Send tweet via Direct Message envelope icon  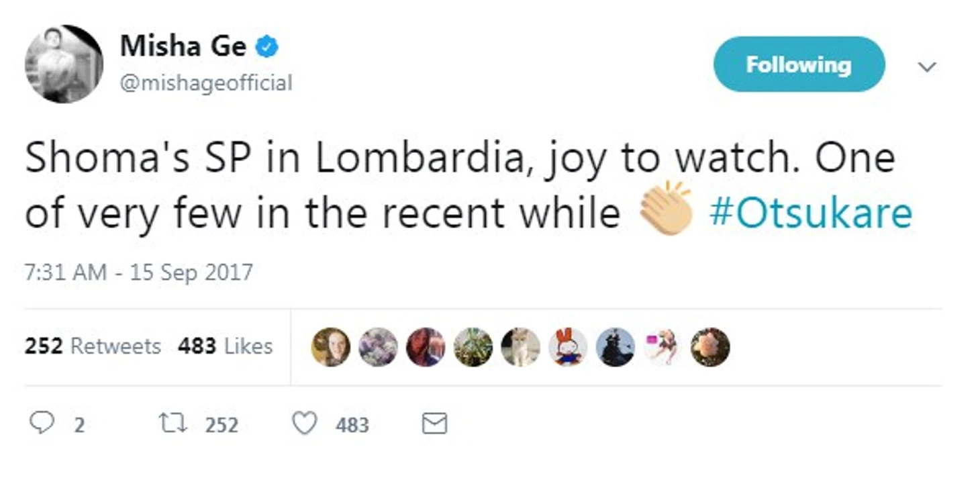coord(434,423)
